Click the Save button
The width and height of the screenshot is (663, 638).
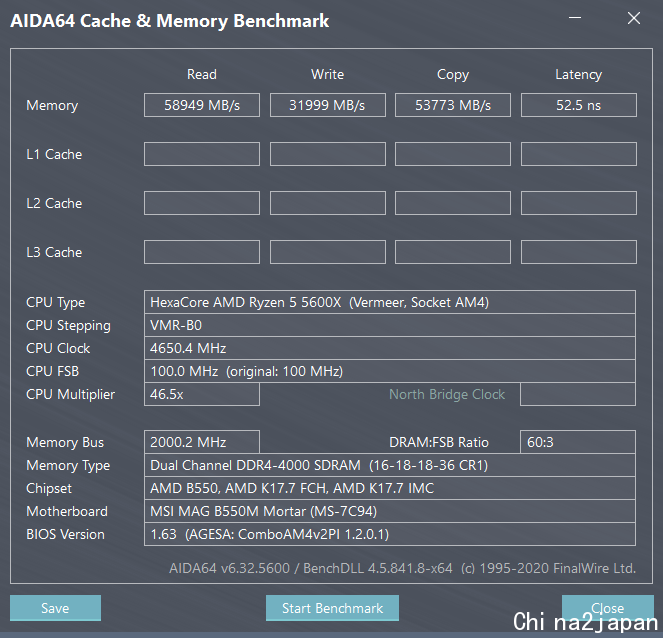tap(55, 608)
